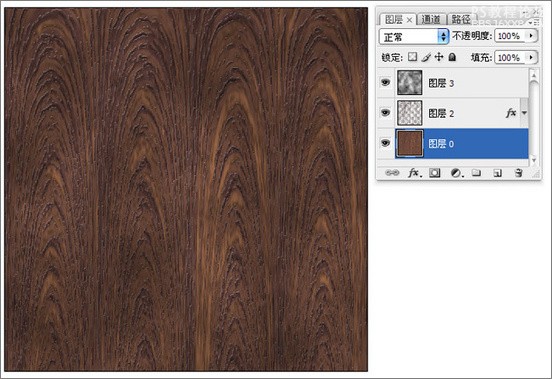552x379 pixels.
Task: Switch to the 路径 tab
Action: coord(461,19)
